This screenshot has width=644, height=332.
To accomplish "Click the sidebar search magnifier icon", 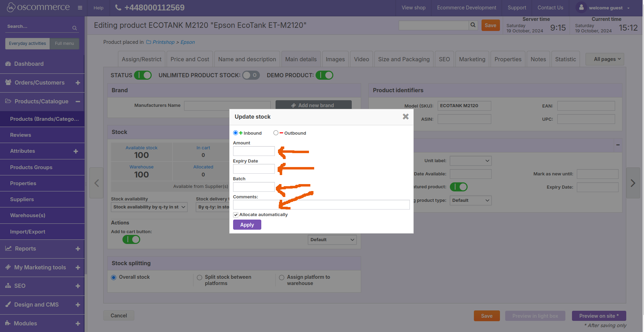I will point(74,28).
